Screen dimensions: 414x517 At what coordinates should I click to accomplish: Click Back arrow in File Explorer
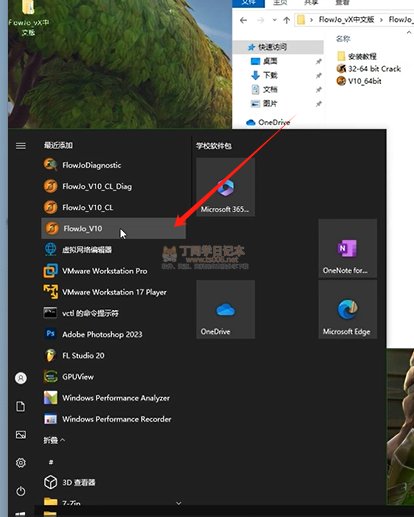click(244, 20)
